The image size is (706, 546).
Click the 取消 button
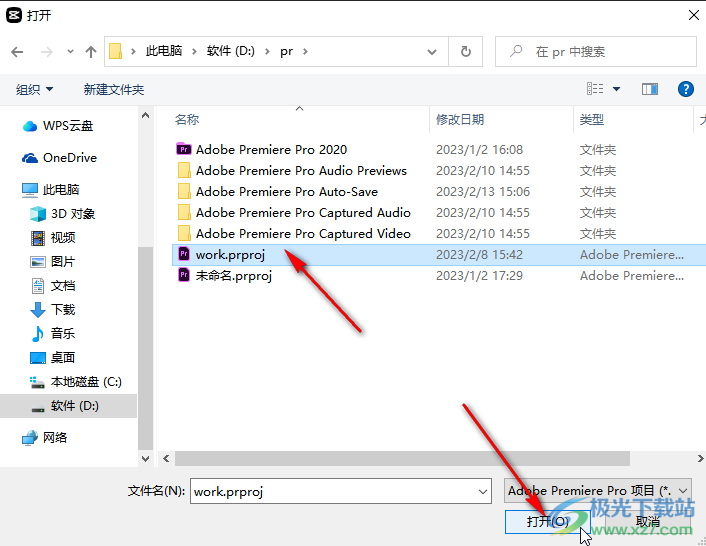click(x=647, y=522)
